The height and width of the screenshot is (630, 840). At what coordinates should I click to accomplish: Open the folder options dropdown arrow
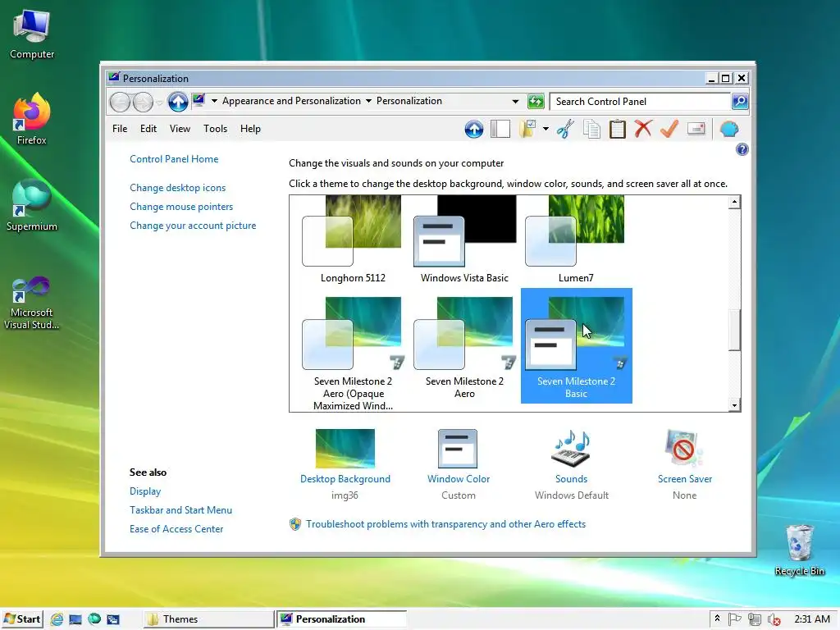pos(546,129)
